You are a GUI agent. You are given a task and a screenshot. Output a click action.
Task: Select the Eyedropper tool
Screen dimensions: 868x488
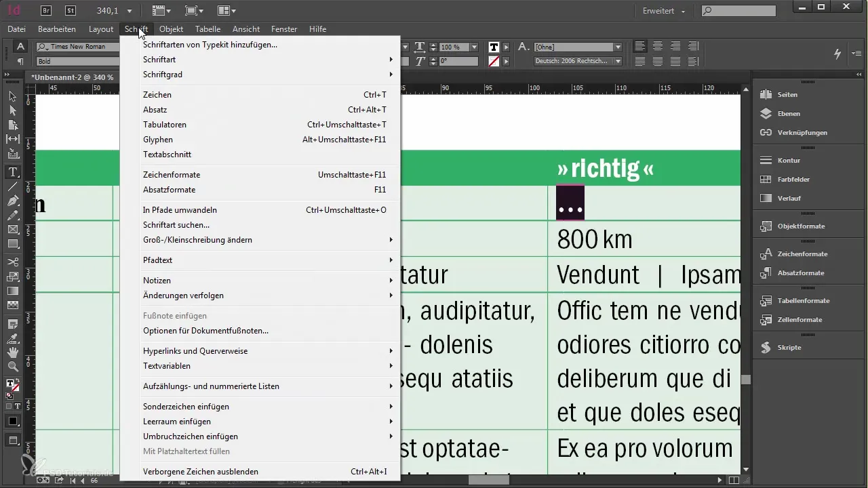pyautogui.click(x=13, y=338)
